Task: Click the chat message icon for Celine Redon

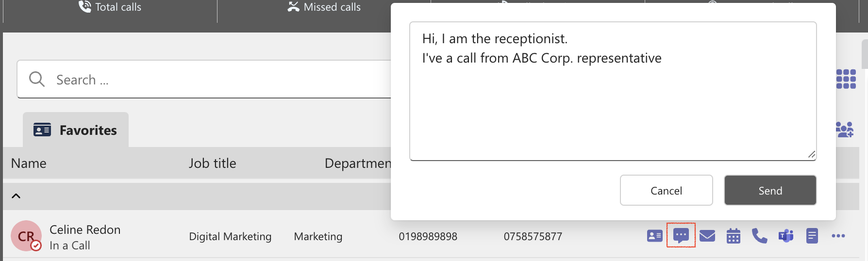Action: click(681, 236)
